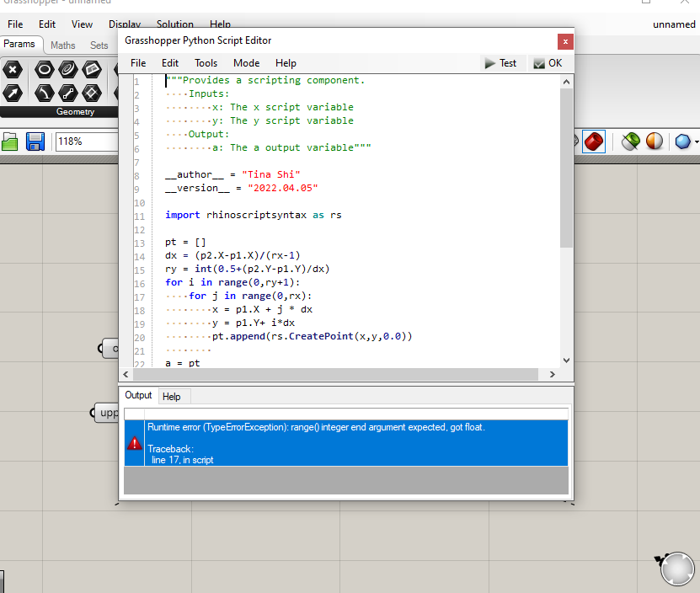Click horizontal scroll left arrow

click(x=126, y=375)
